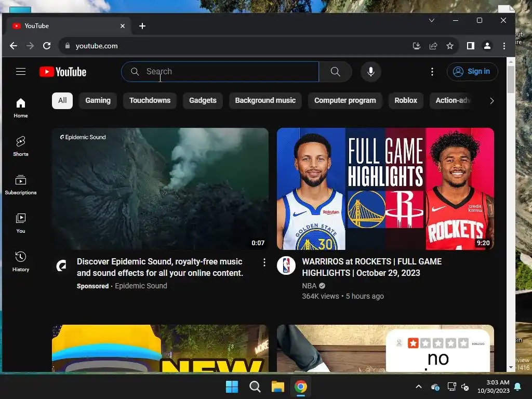
Task: Start voice search with microphone icon
Action: pos(371,72)
